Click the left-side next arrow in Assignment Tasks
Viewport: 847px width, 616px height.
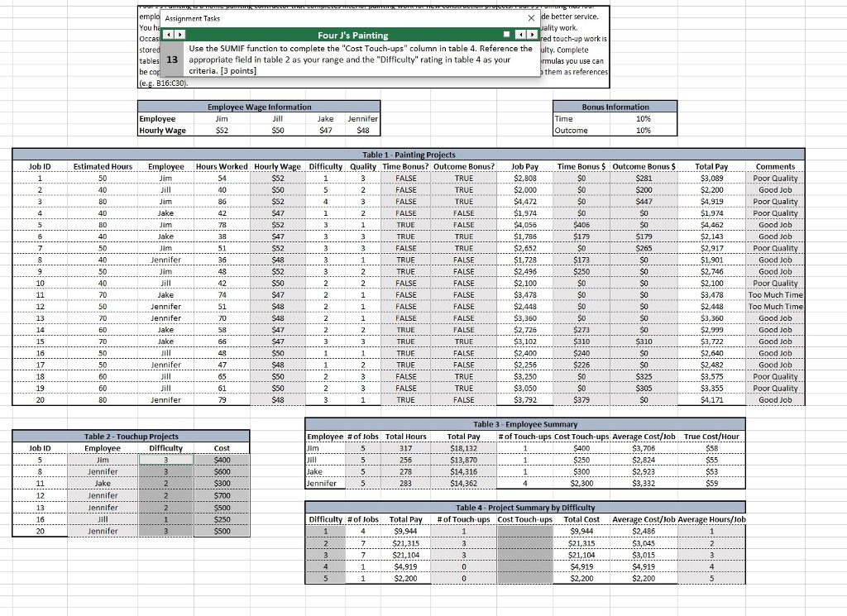[179, 35]
